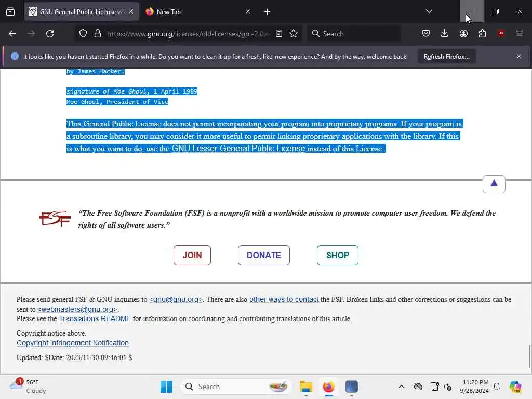
Task: Click the page vertical scrollbar thumb
Action: click(529, 356)
